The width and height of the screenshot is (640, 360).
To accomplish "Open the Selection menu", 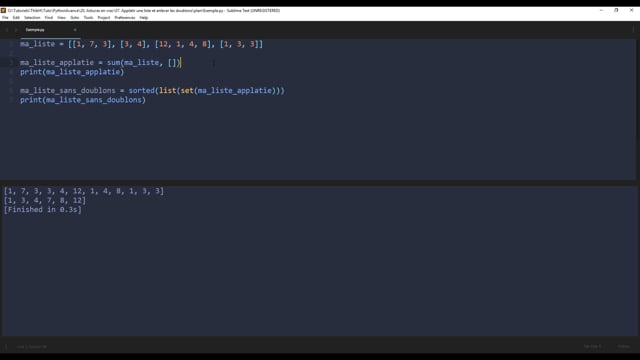I will click(x=32, y=18).
